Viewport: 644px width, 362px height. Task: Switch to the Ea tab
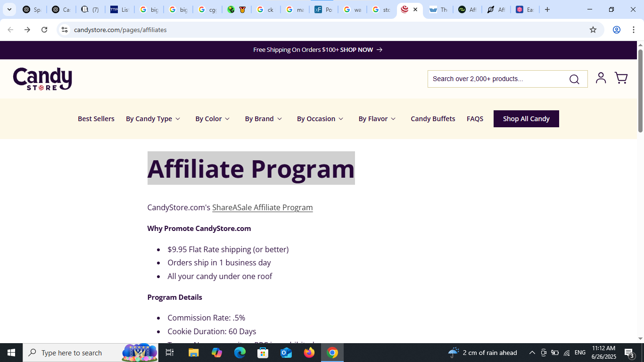point(525,9)
